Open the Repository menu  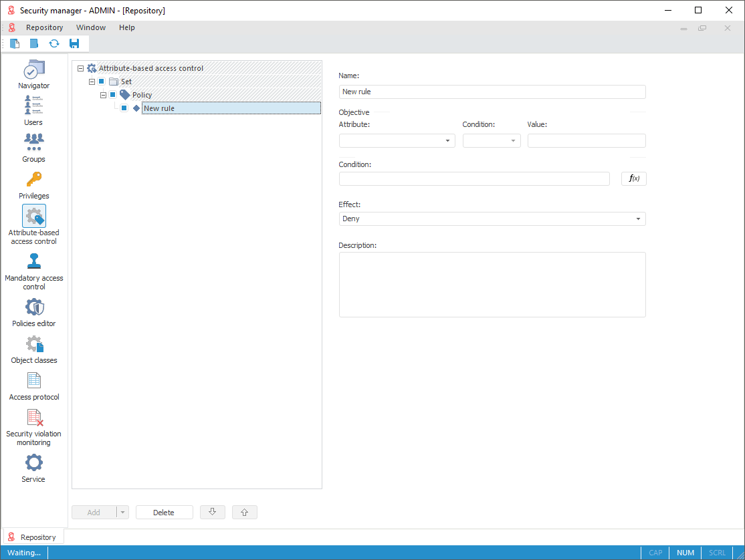[44, 27]
